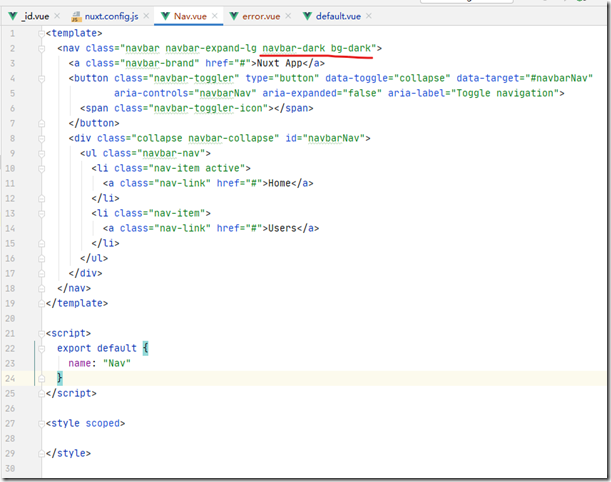
Task: Click the closing </style> tag
Action: tap(68, 454)
